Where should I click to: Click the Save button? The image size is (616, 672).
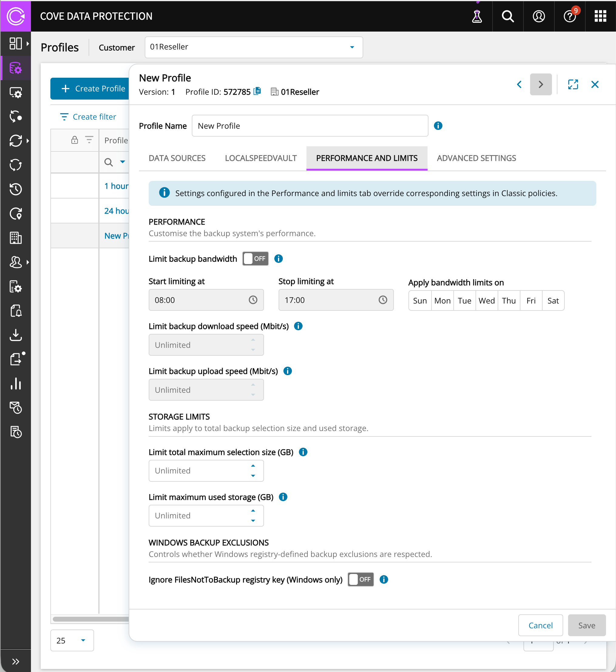pos(587,625)
